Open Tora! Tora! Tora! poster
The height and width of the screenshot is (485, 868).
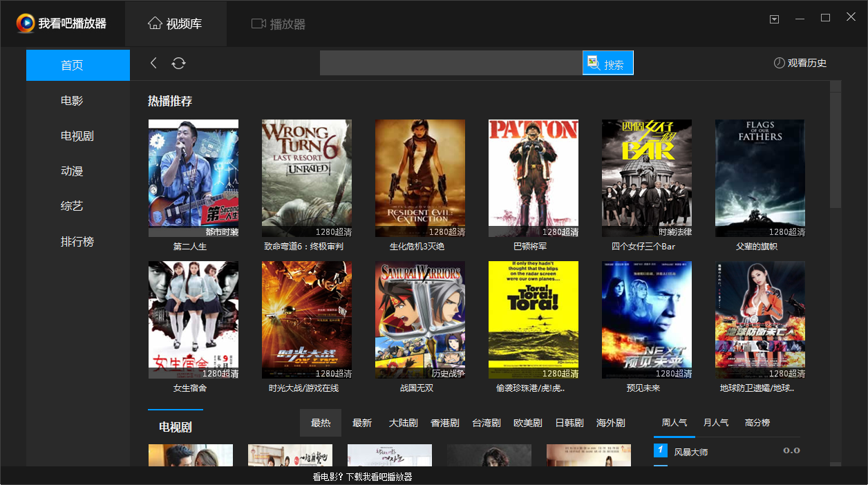[534, 320]
